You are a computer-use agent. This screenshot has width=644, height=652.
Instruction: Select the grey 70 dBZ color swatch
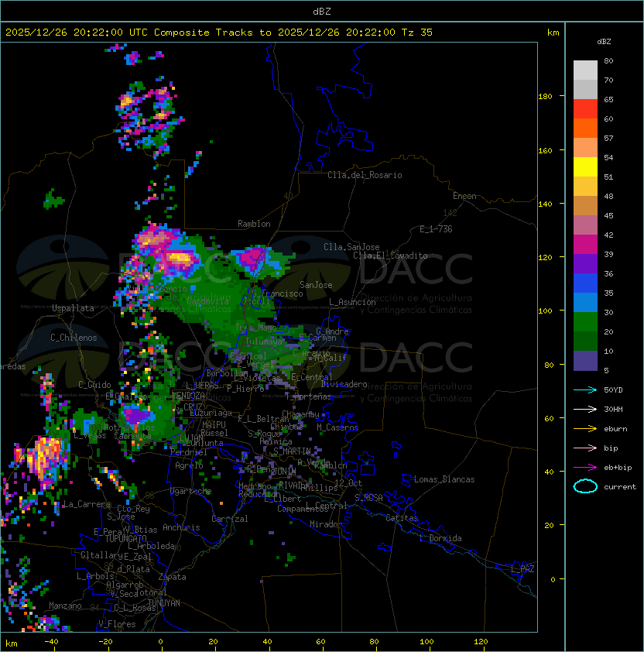[585, 89]
